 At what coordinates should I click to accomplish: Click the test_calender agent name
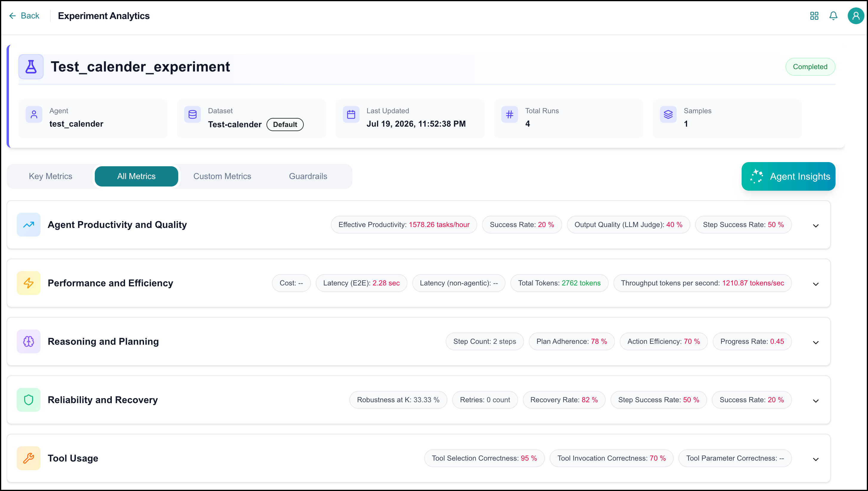pyautogui.click(x=76, y=124)
